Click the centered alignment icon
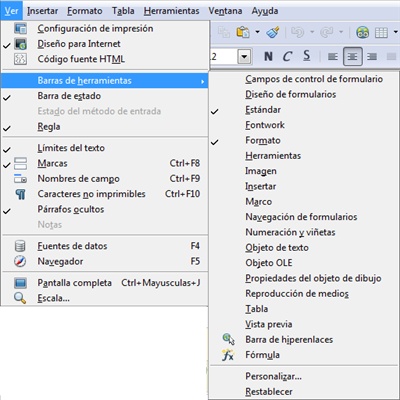This screenshot has height=400, width=400. pos(352,57)
